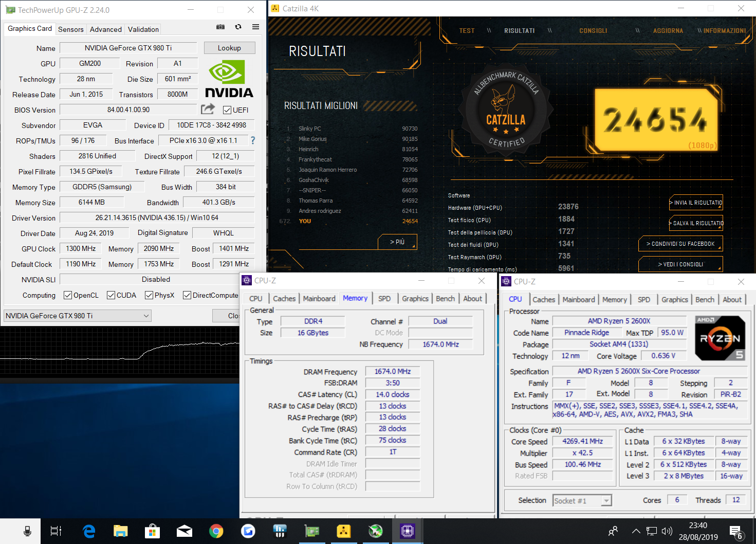Open the Mainboard tab in the CPU-Z CPU window
756x544 pixels.
coord(579,300)
